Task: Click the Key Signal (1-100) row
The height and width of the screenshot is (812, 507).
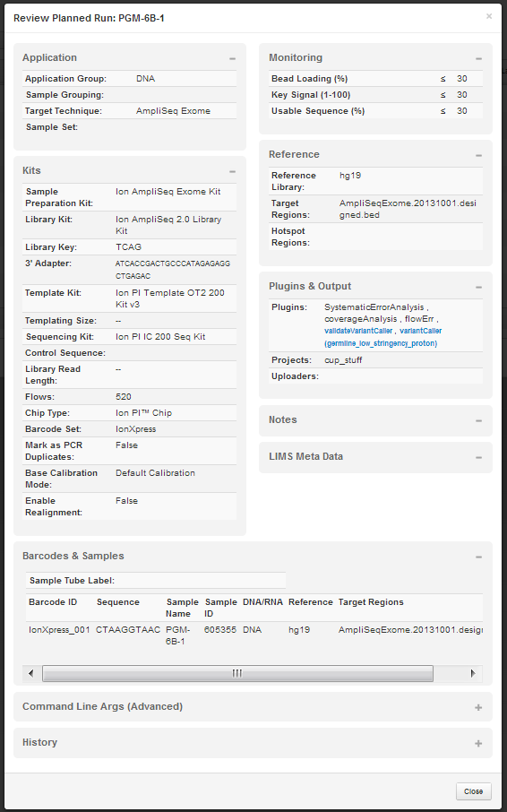Action: tap(375, 95)
